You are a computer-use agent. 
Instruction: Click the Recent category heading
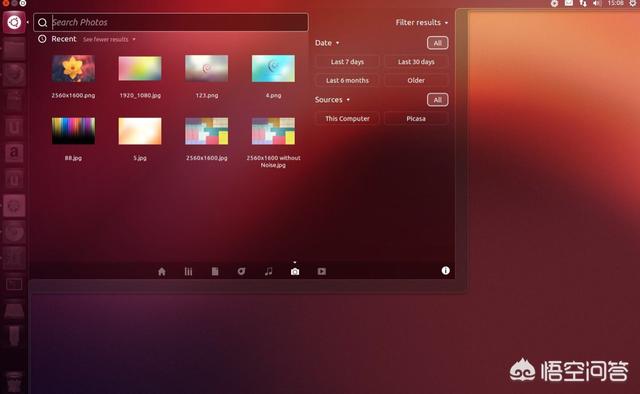64,39
